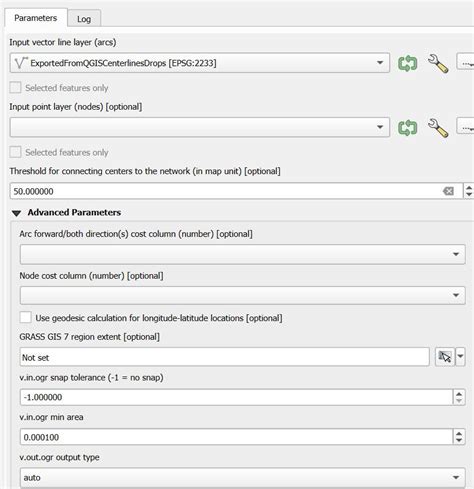Image resolution: width=474 pixels, height=489 pixels.
Task: Clear the threshold value field
Action: point(448,191)
